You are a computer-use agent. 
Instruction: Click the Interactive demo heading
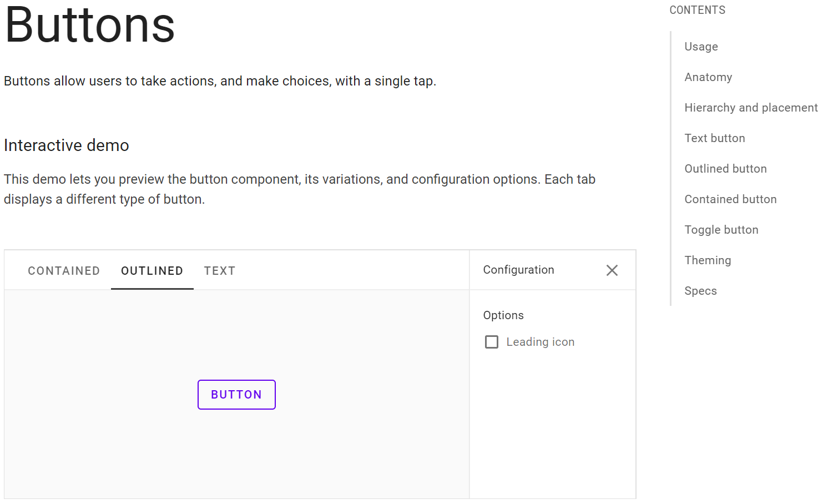click(67, 145)
